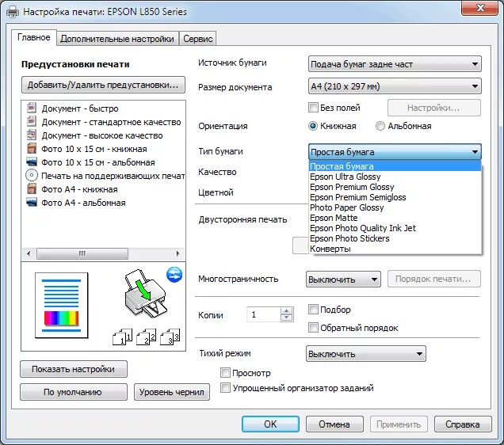Click icon of Документ - высокое качество preset
This screenshot has height=445, width=504.
[x=32, y=135]
